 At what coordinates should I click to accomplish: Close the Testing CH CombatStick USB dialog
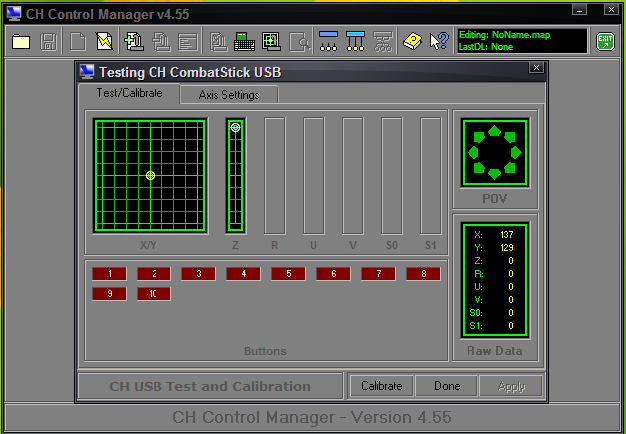[536, 67]
